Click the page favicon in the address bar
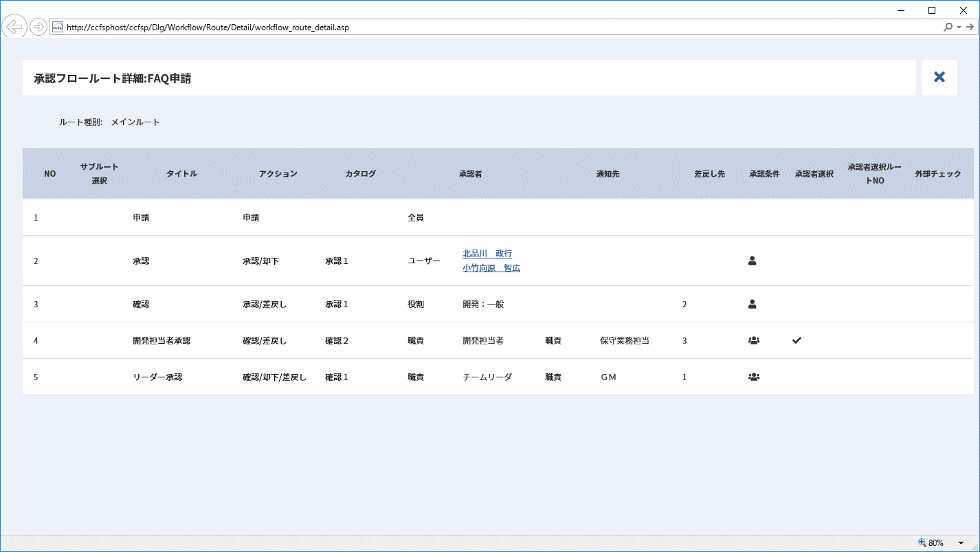Viewport: 980px width, 552px height. point(58,27)
